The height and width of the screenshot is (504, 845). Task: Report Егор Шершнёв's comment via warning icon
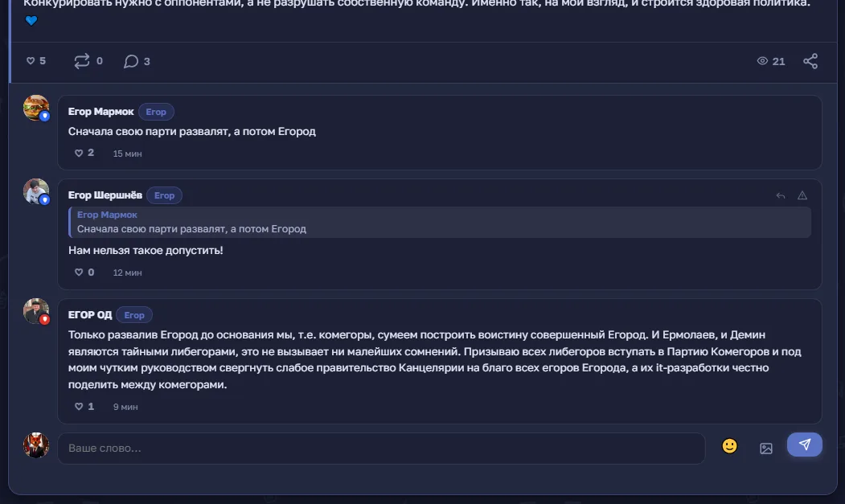click(802, 195)
